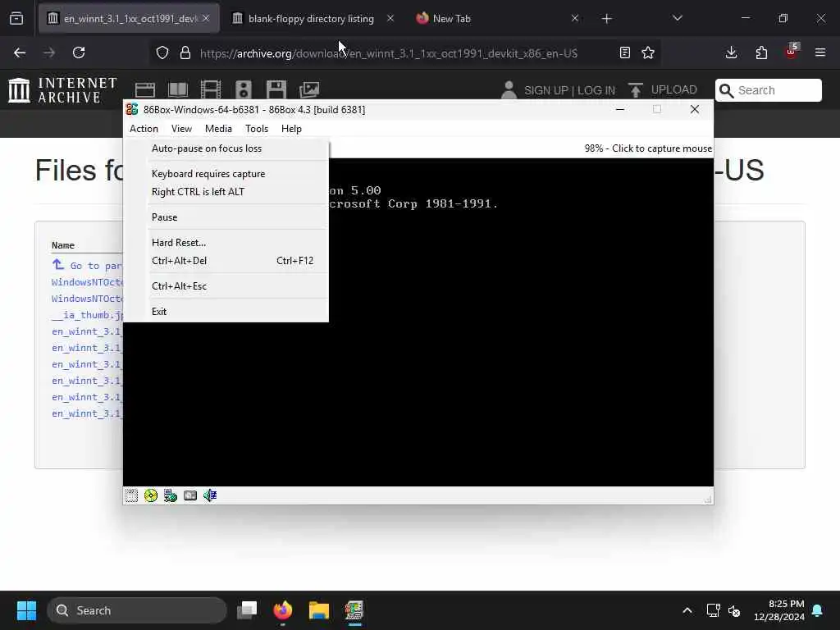This screenshot has height=630, width=840.
Task: Click the sound speaker status icon in 86Box
Action: click(x=210, y=495)
